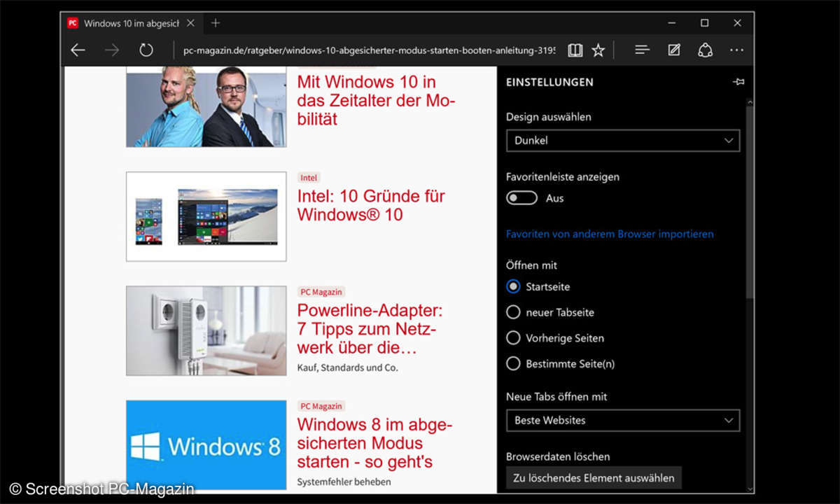Click Favoriten von anderem Browser importieren
Image resolution: width=840 pixels, height=504 pixels.
[610, 234]
